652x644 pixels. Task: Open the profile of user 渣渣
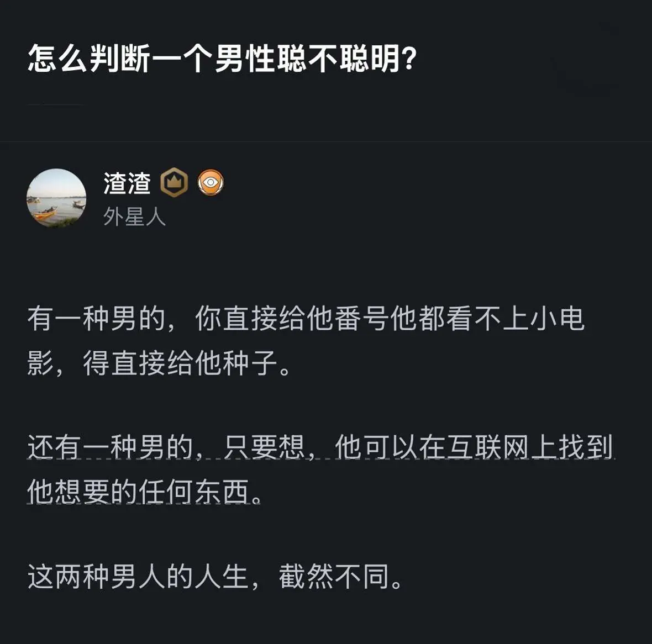click(127, 183)
